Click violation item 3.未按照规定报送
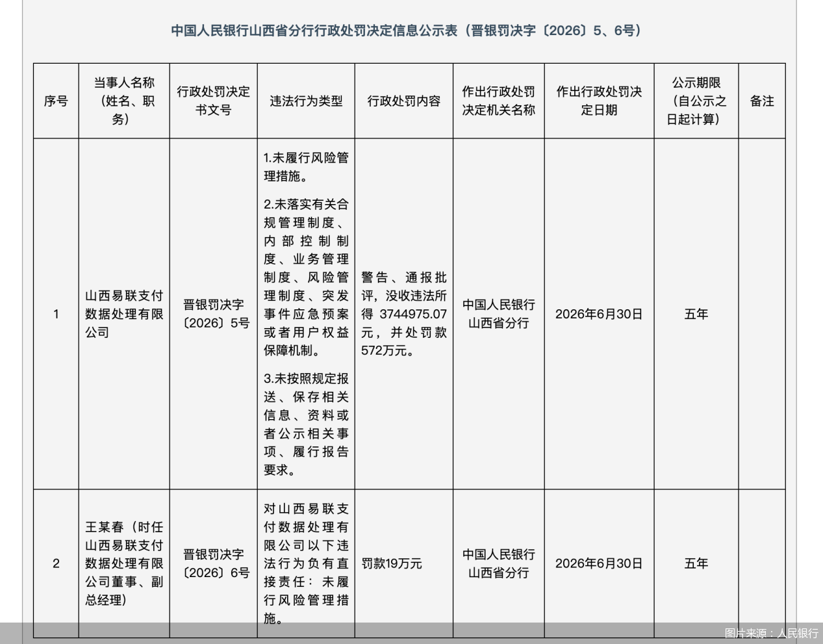This screenshot has height=644, width=823. (306, 424)
